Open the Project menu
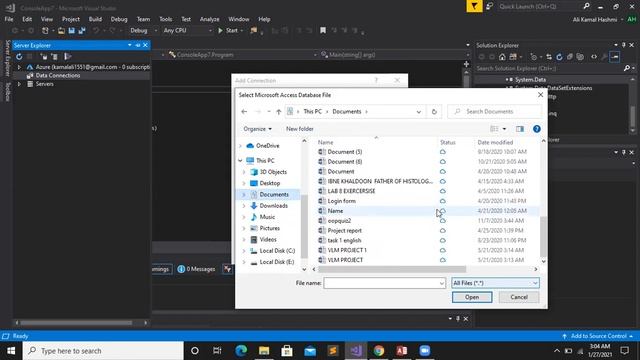Image resolution: width=640 pixels, height=360 pixels. click(71, 19)
